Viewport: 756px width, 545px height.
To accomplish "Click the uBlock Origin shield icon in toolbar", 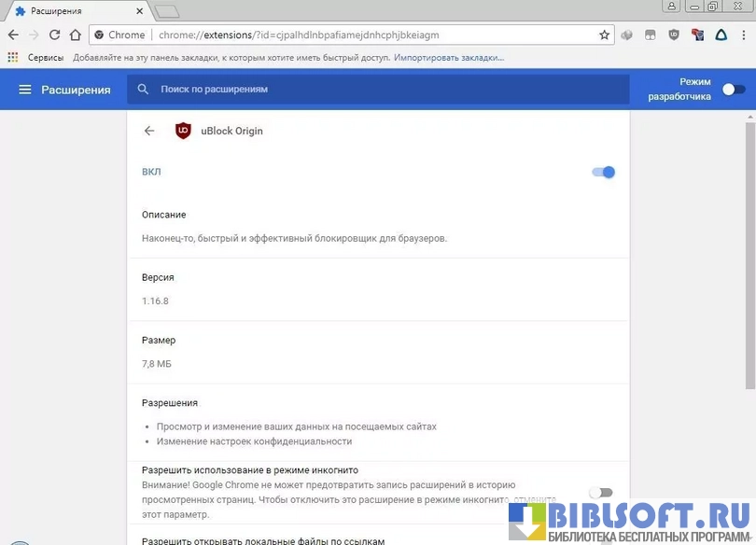I will (674, 35).
